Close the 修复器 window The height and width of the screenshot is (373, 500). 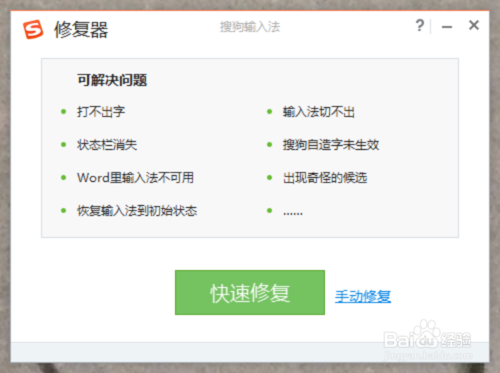click(x=474, y=25)
